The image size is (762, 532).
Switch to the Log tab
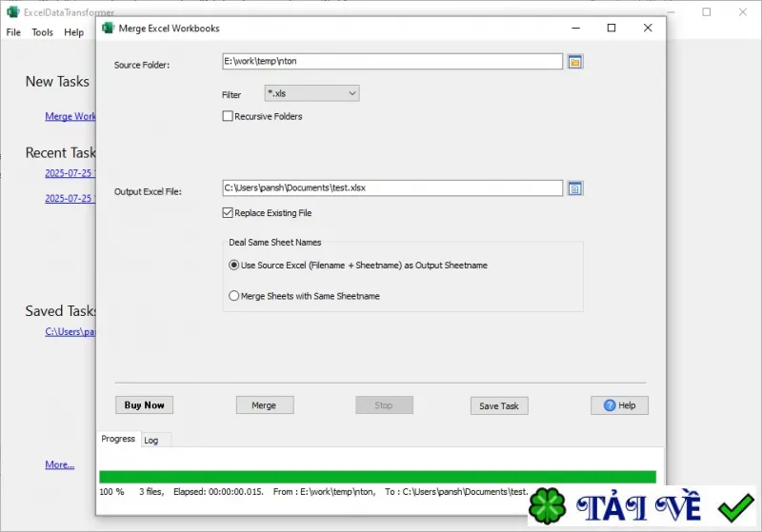point(151,441)
